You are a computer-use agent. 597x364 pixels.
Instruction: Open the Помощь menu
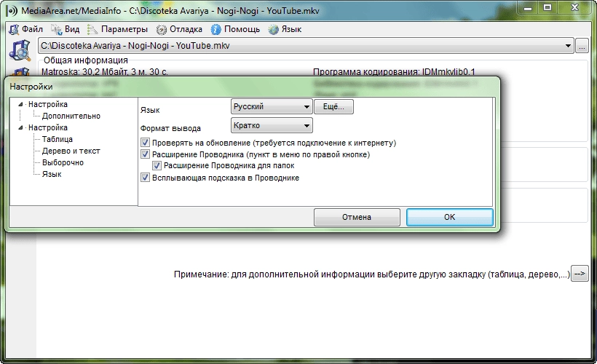pyautogui.click(x=242, y=29)
